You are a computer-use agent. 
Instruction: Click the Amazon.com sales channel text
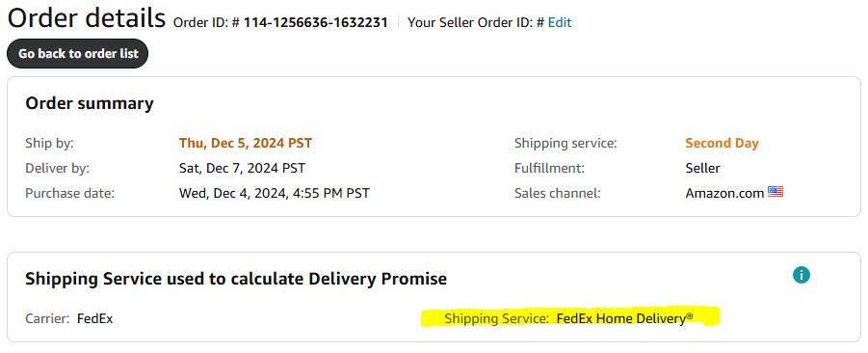[724, 194]
